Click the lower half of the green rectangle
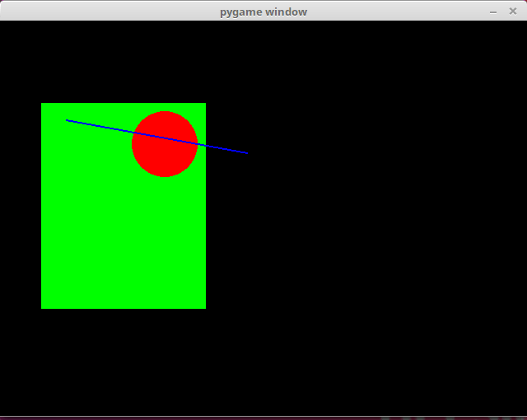Viewport: 527px width, 420px height. pyautogui.click(x=124, y=257)
